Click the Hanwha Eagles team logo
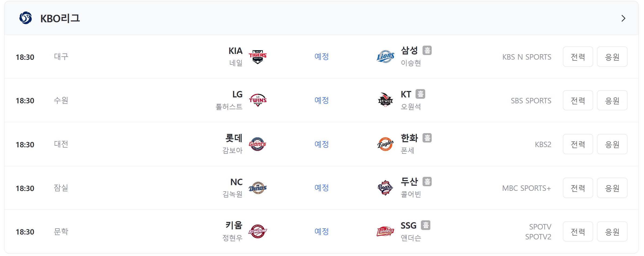This screenshot has height=256, width=644. pos(385,144)
